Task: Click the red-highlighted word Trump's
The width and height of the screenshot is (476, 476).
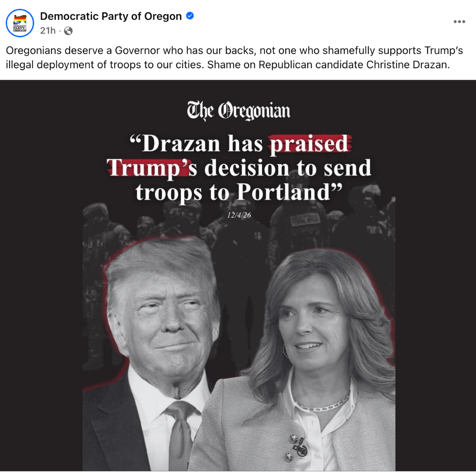Action: [152, 167]
